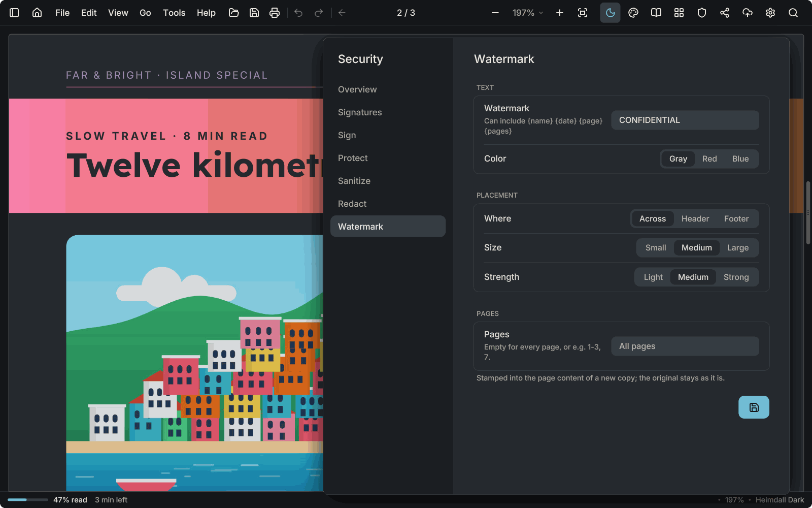
Task: Open a file with the folder icon
Action: pos(234,13)
